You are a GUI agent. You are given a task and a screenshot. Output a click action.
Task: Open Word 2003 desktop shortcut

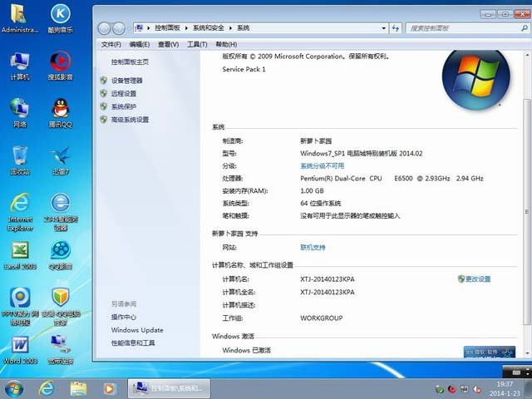point(20,350)
